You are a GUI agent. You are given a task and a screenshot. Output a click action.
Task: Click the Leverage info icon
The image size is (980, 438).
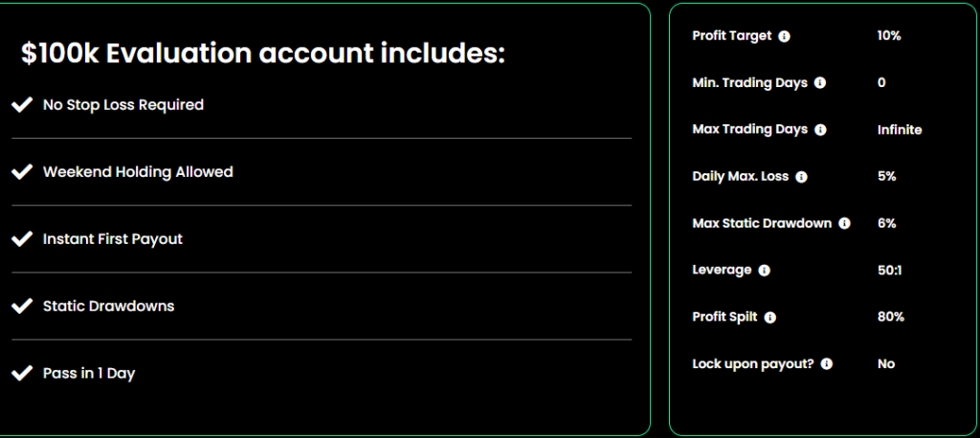pyautogui.click(x=764, y=271)
